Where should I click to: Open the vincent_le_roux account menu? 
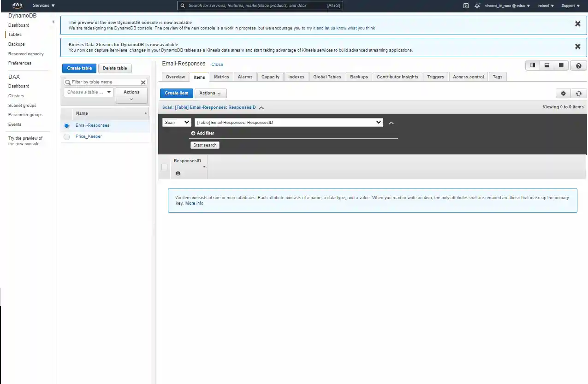coord(508,6)
